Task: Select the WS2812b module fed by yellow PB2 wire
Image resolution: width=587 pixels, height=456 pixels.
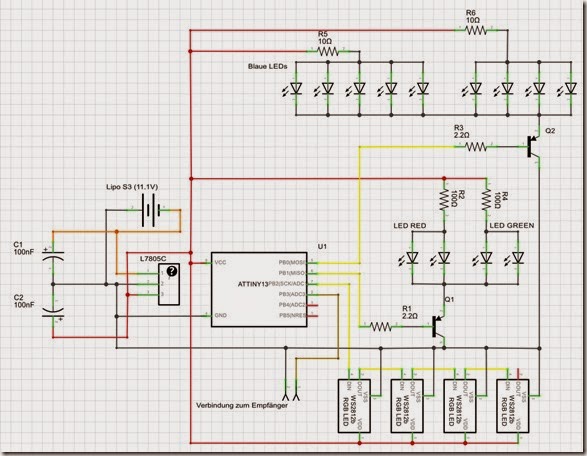Action: coord(354,406)
